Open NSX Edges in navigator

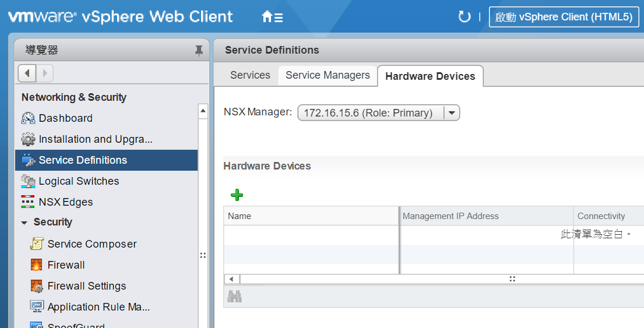point(66,202)
